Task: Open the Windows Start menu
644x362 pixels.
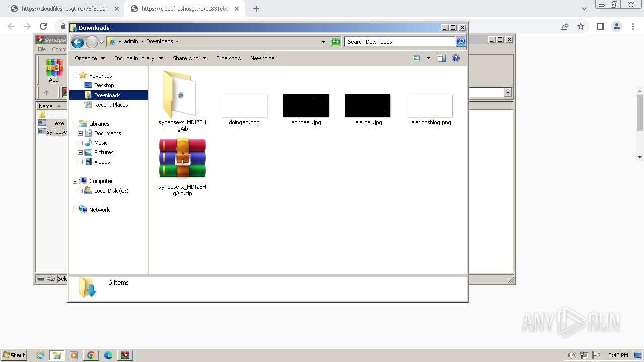Action: coord(14,355)
